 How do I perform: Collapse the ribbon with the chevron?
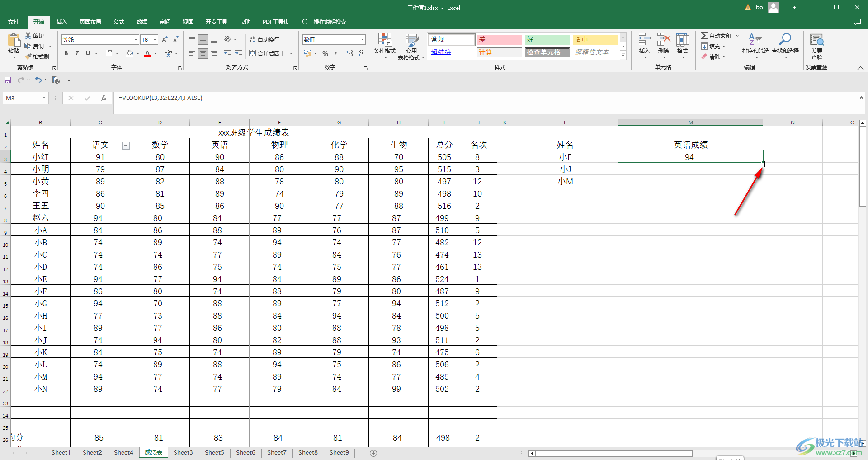pos(860,68)
